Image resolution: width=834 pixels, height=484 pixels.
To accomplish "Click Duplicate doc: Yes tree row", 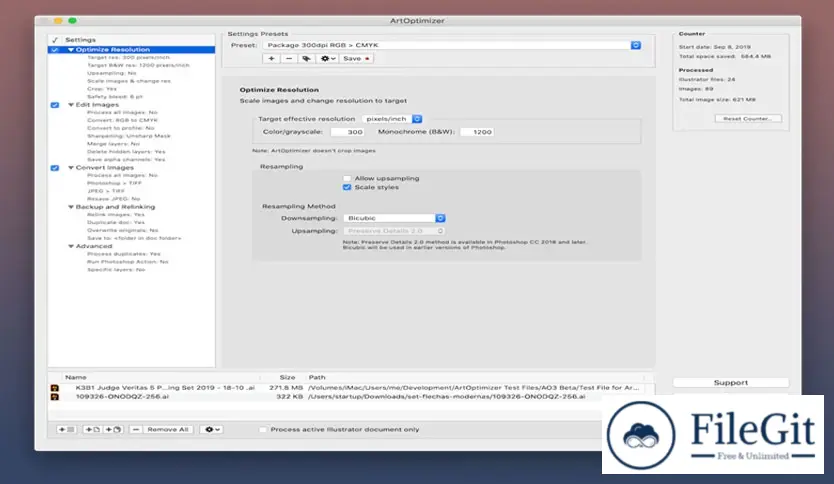I will pos(115,222).
